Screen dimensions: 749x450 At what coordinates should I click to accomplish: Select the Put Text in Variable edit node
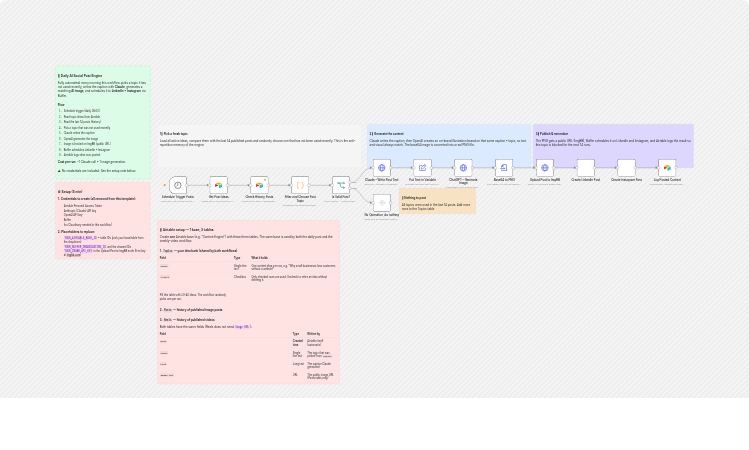pyautogui.click(x=422, y=168)
